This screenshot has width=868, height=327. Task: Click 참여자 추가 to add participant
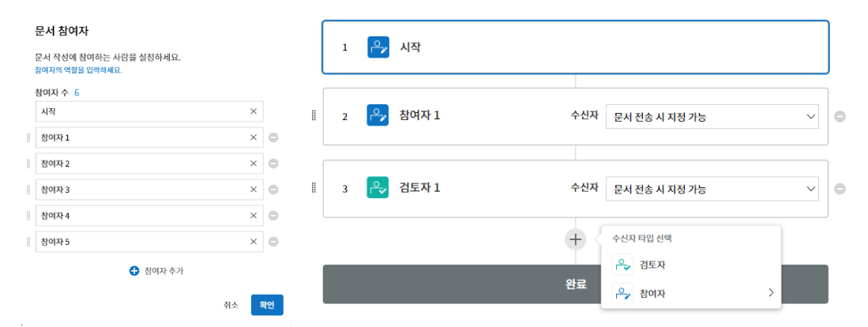point(156,271)
